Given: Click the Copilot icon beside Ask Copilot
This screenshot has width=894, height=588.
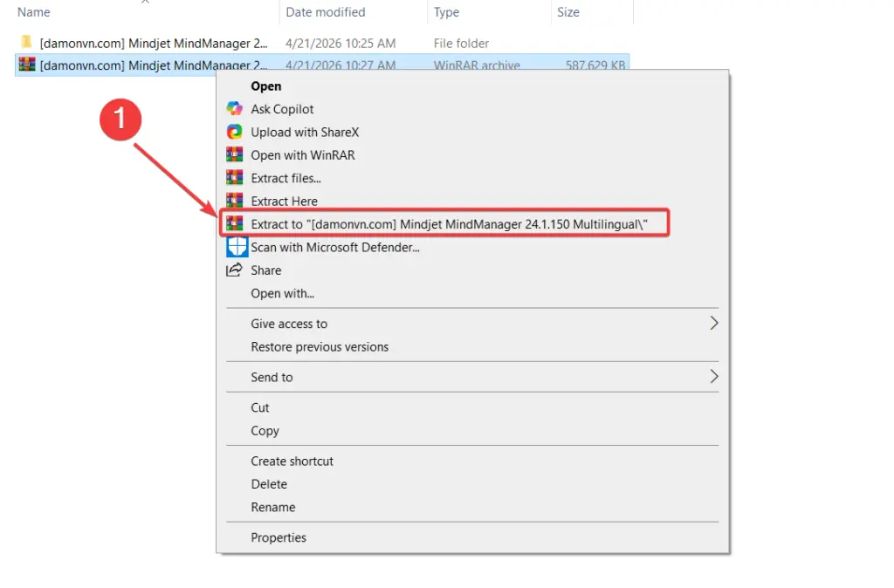Looking at the screenshot, I should point(234,109).
